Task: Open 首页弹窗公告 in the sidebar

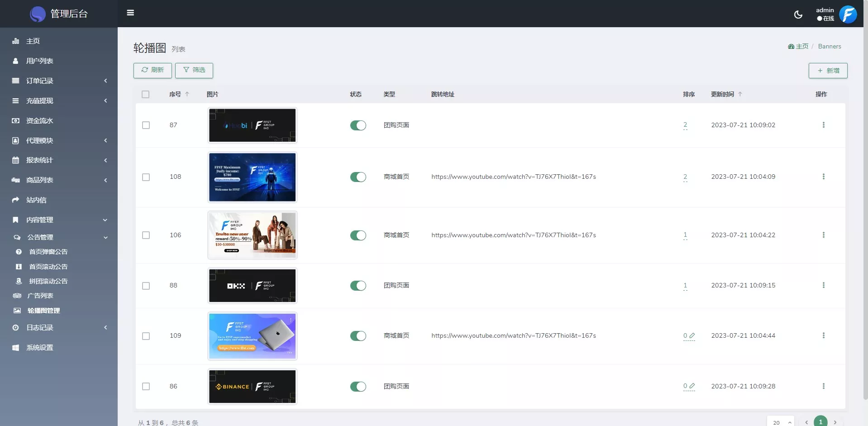Action: click(x=48, y=252)
